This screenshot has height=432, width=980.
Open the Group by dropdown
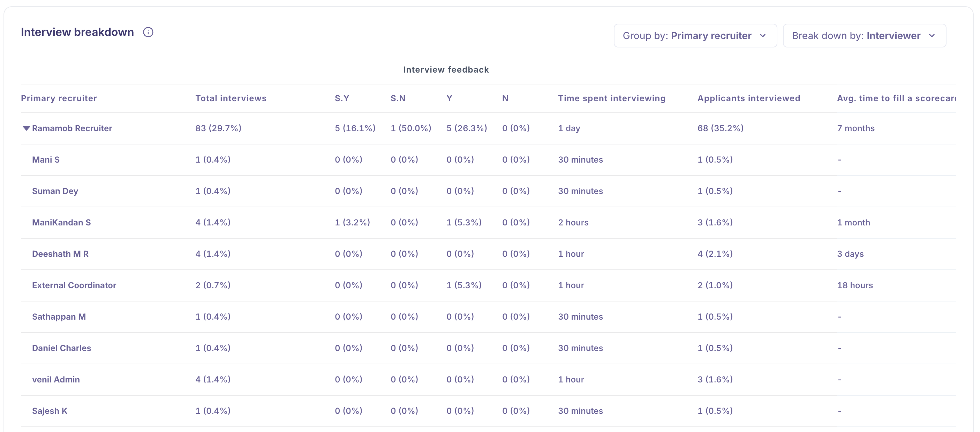click(x=695, y=35)
